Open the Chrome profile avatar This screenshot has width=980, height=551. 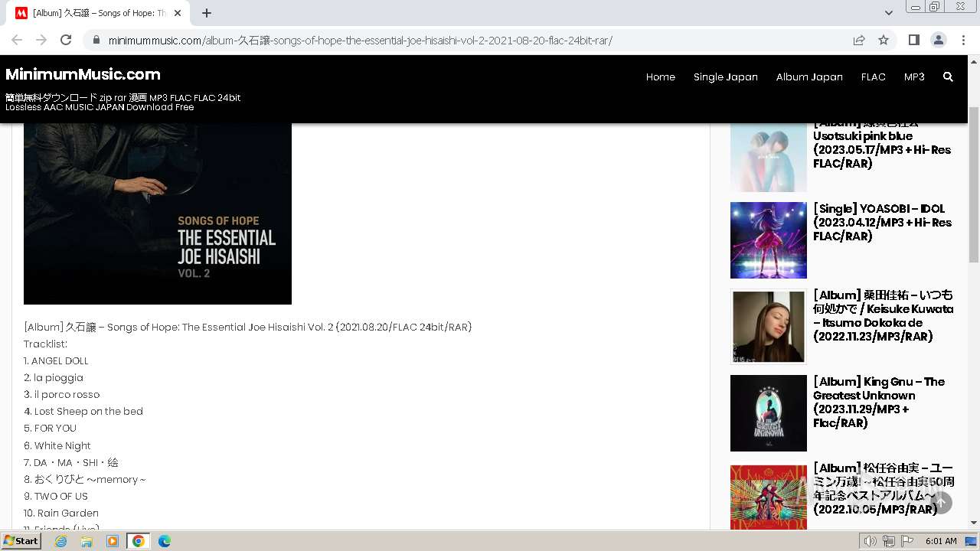(x=938, y=40)
